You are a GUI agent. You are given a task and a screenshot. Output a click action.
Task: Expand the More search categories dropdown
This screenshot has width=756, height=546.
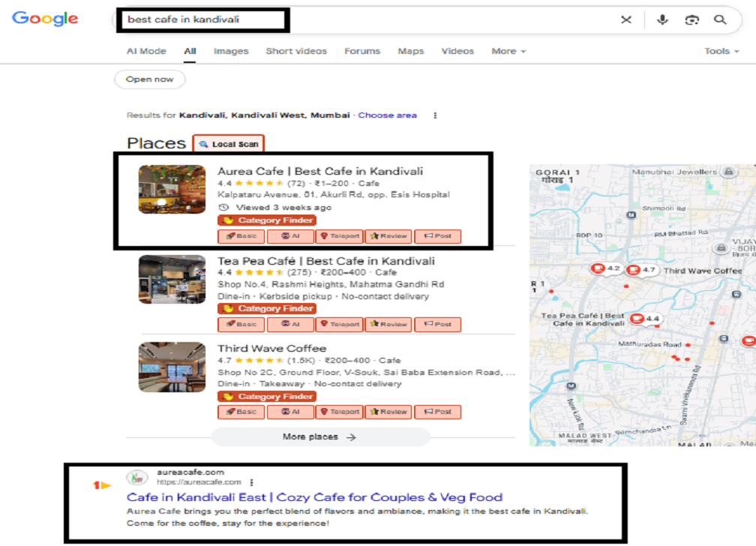[504, 51]
